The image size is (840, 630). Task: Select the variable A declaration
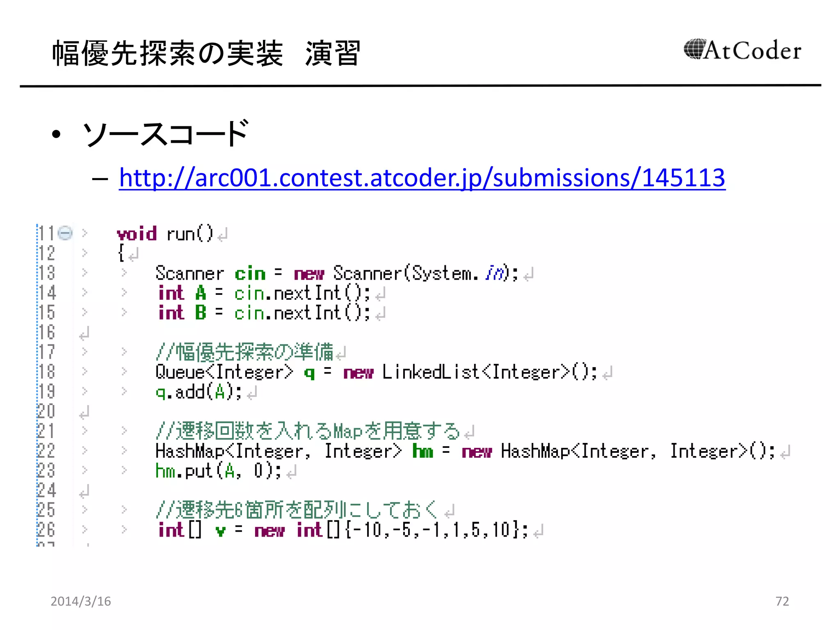pyautogui.click(x=201, y=293)
